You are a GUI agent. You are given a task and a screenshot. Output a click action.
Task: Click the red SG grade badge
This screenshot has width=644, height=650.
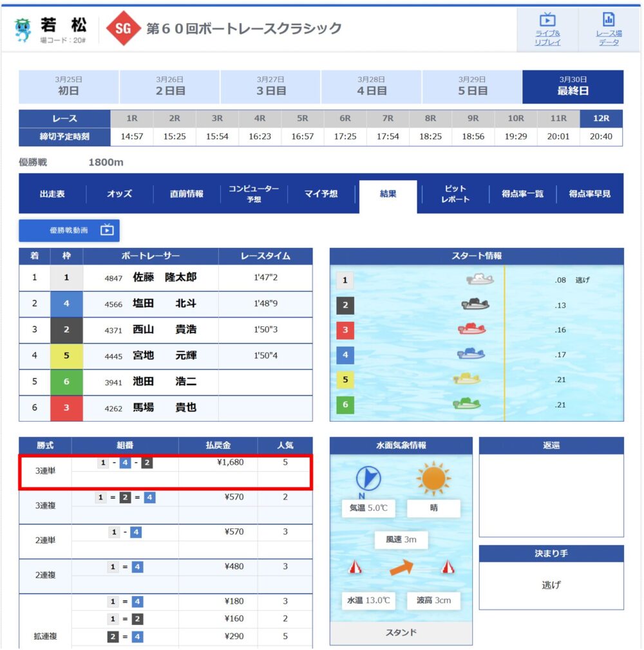click(x=123, y=29)
